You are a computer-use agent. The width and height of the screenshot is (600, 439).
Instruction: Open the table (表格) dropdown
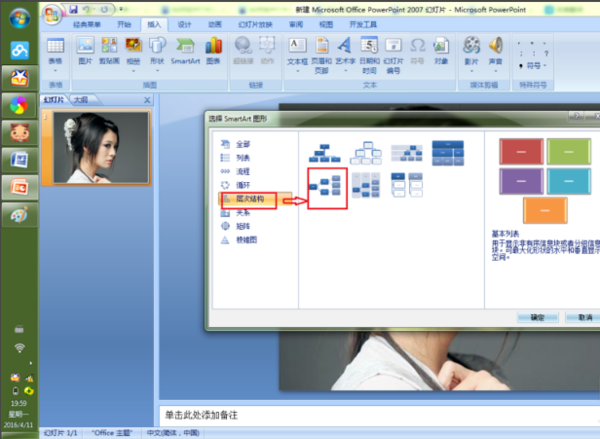[55, 70]
